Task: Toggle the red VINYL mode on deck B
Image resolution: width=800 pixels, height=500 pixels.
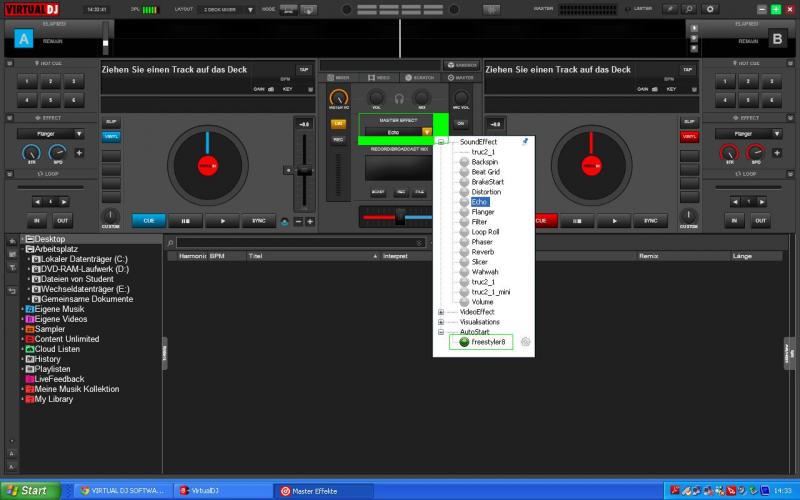Action: click(x=689, y=136)
